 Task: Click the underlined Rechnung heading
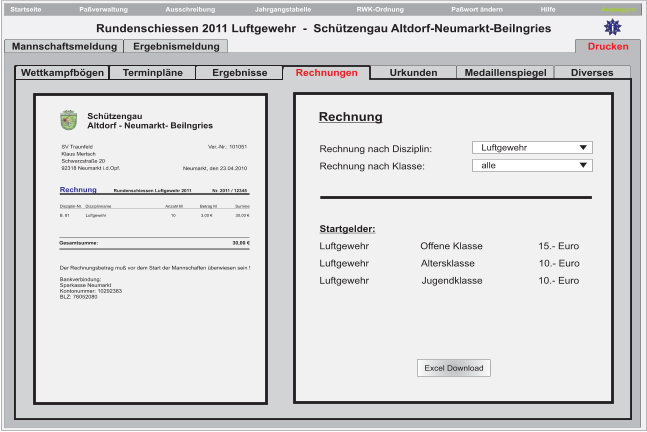pyautogui.click(x=351, y=117)
